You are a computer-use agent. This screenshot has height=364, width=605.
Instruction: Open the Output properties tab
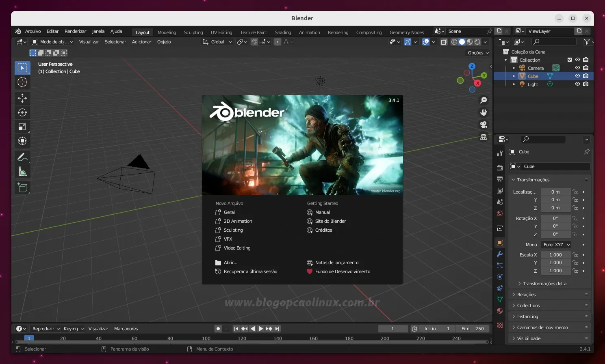(x=500, y=179)
